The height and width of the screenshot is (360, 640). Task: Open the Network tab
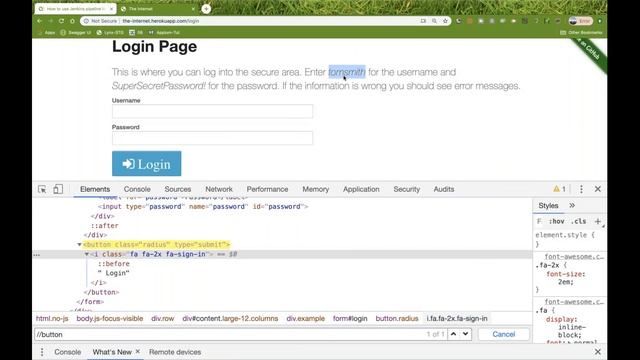tap(219, 189)
